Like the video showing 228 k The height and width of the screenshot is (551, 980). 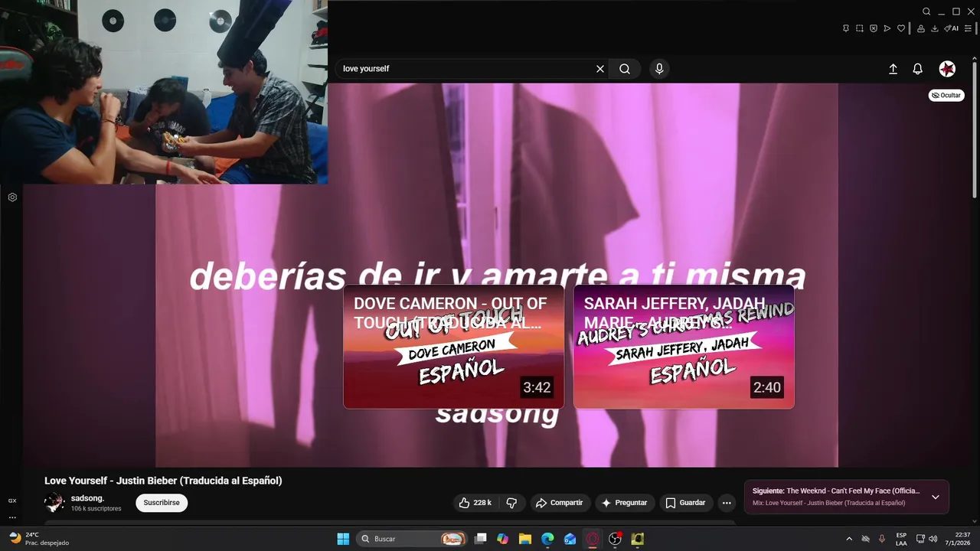click(475, 503)
